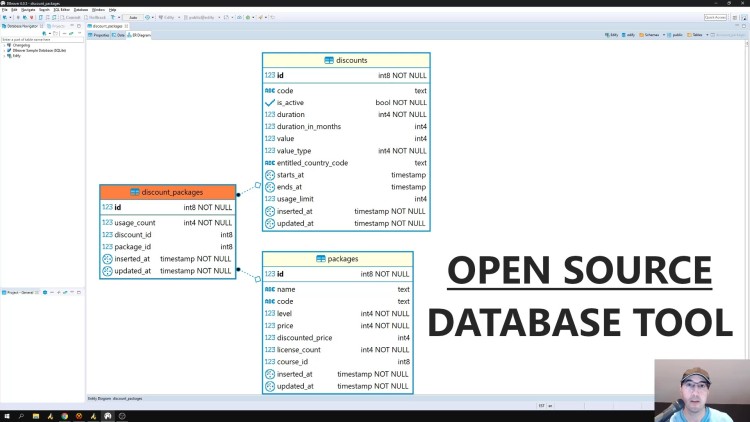Collapse all in Database Navigator toolbar
This screenshot has width=750, height=422.
64,33
